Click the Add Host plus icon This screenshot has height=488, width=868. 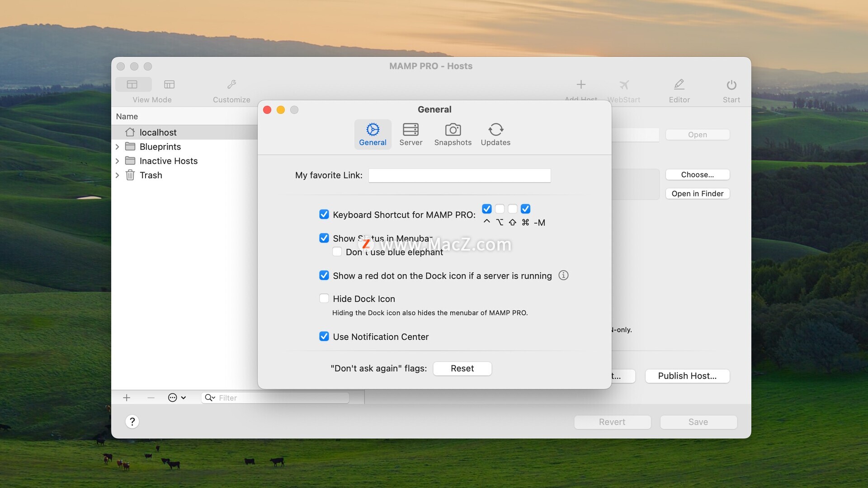pos(581,84)
